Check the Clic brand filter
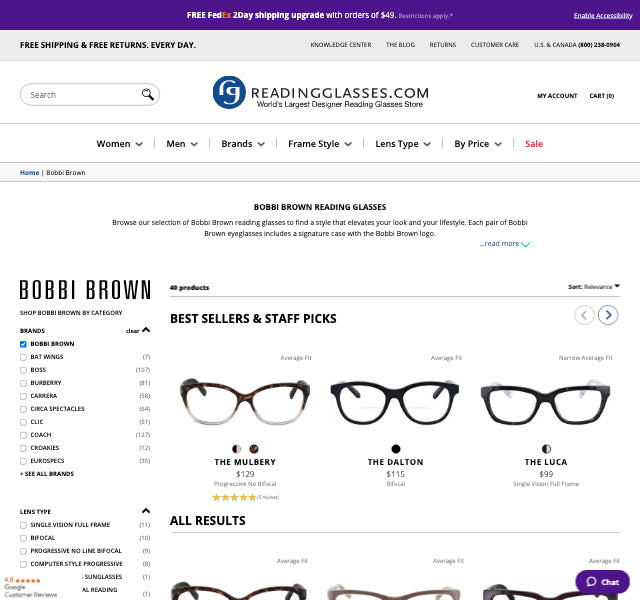 [x=23, y=422]
